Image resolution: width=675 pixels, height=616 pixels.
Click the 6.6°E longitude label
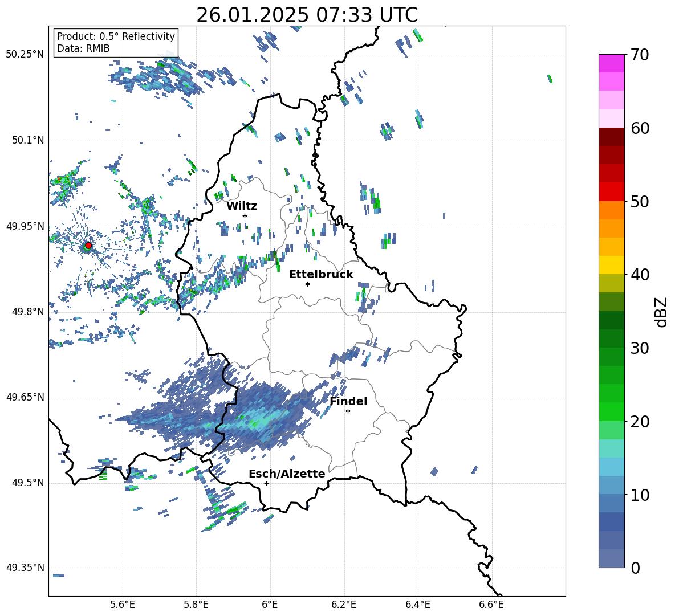point(491,605)
